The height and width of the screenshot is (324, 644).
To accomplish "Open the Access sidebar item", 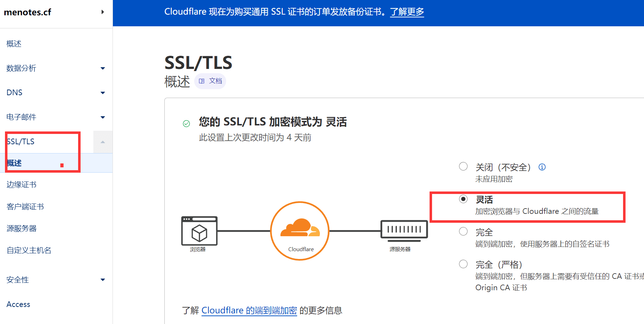I will (x=18, y=304).
